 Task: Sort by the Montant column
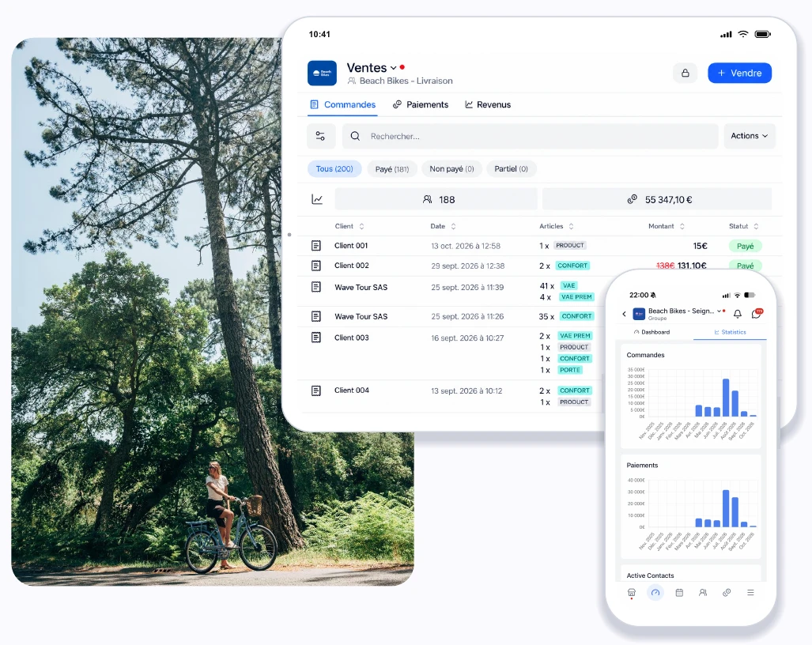(x=667, y=226)
